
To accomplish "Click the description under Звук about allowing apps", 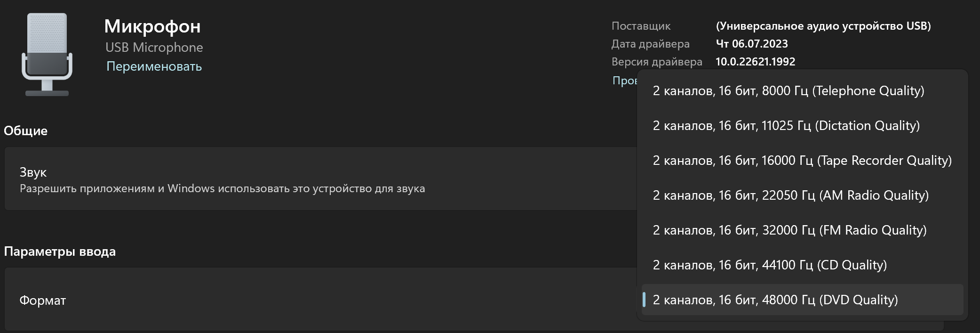I will point(222,189).
